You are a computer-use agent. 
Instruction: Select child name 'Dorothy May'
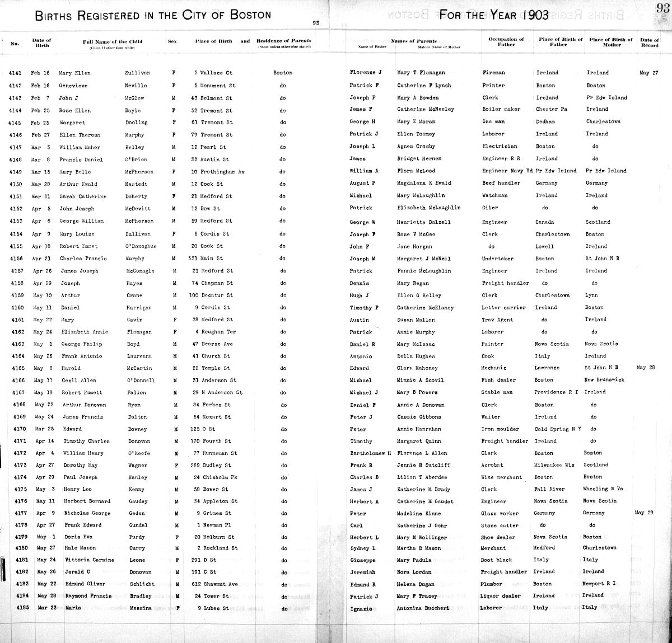click(80, 466)
